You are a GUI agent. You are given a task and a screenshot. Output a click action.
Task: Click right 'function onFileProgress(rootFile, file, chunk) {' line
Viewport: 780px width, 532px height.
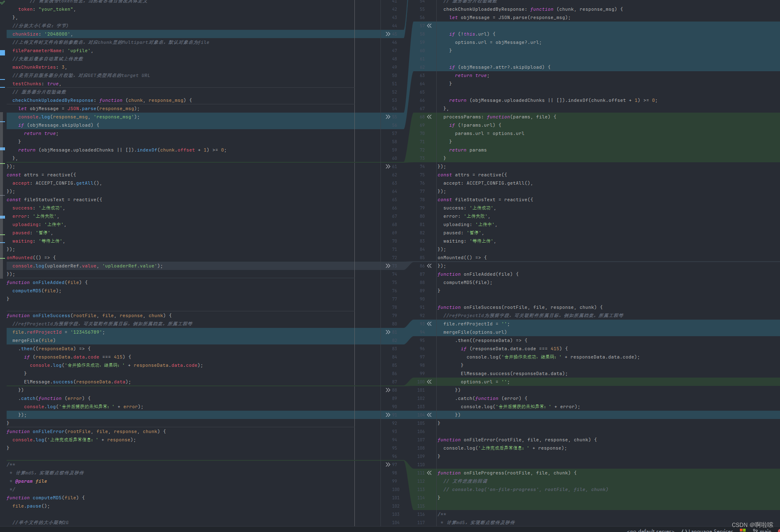507,473
